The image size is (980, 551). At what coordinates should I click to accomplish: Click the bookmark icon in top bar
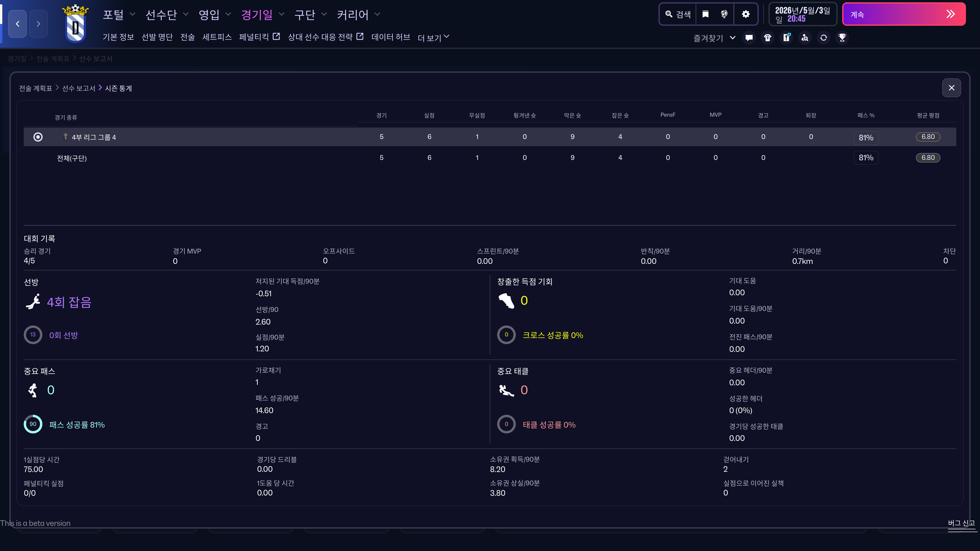click(x=705, y=15)
